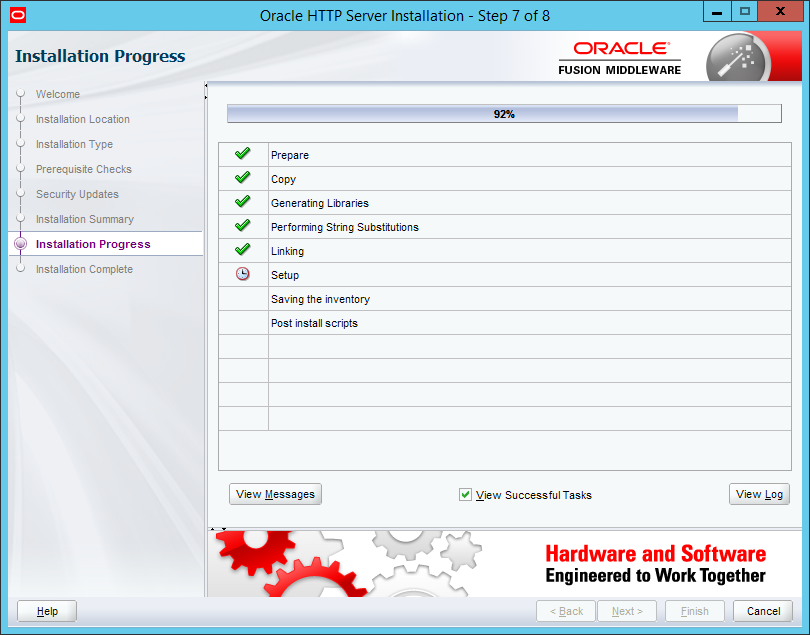This screenshot has height=635, width=810.
Task: Click the green checkmark beside Prepare
Action: tap(242, 155)
